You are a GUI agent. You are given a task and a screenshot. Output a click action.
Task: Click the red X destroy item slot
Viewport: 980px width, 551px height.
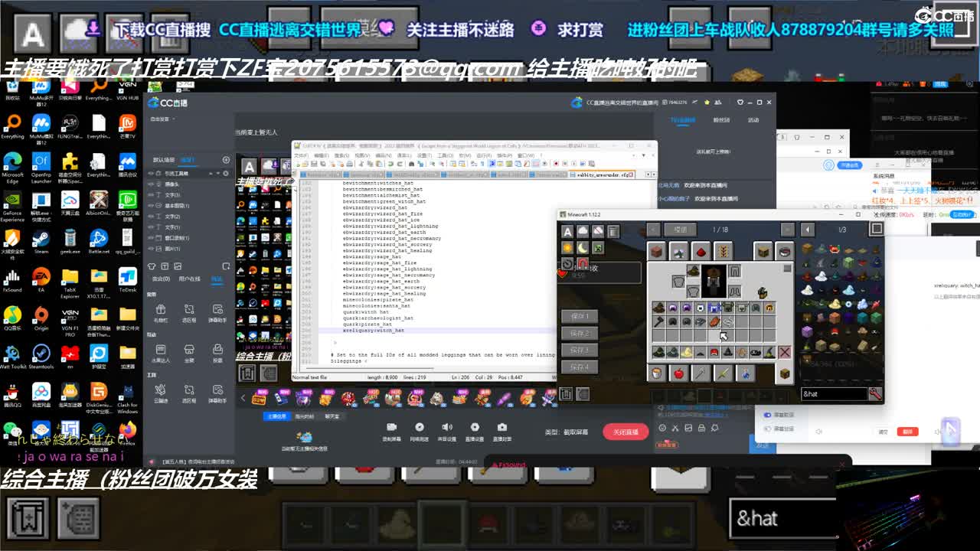784,352
